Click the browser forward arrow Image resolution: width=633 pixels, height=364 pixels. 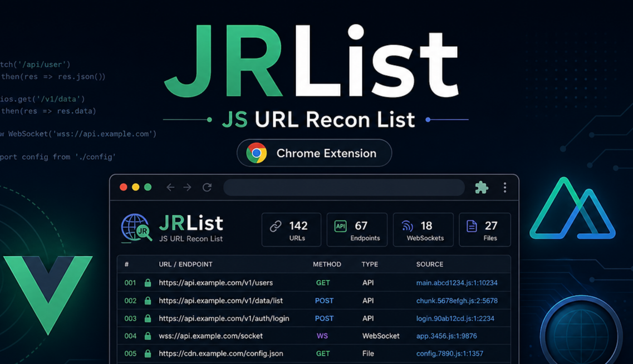click(187, 187)
